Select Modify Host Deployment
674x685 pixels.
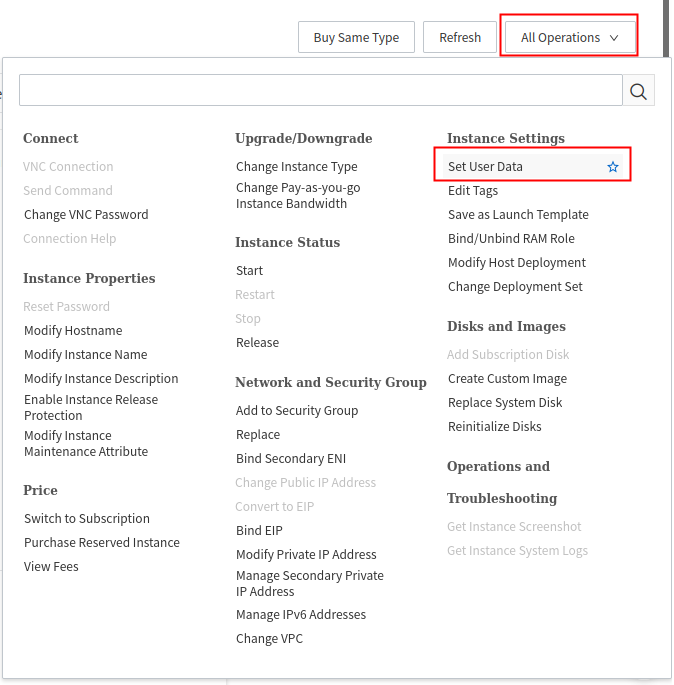click(517, 263)
